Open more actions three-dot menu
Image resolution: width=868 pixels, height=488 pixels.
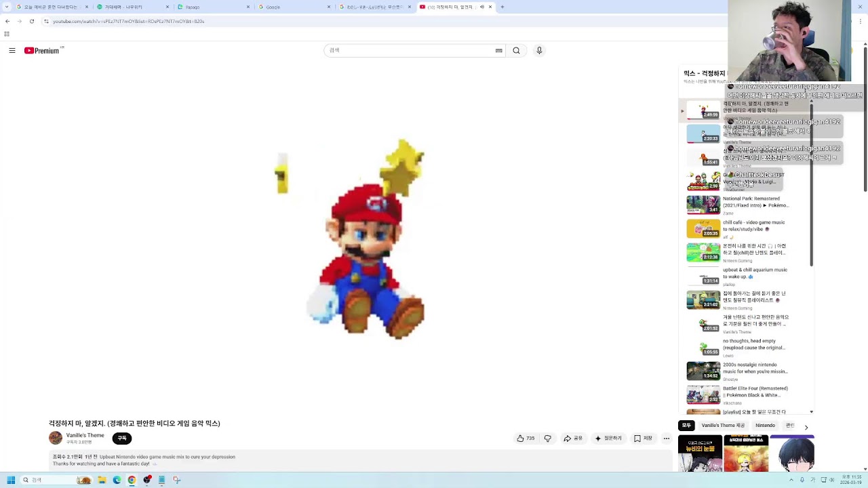coord(667,439)
